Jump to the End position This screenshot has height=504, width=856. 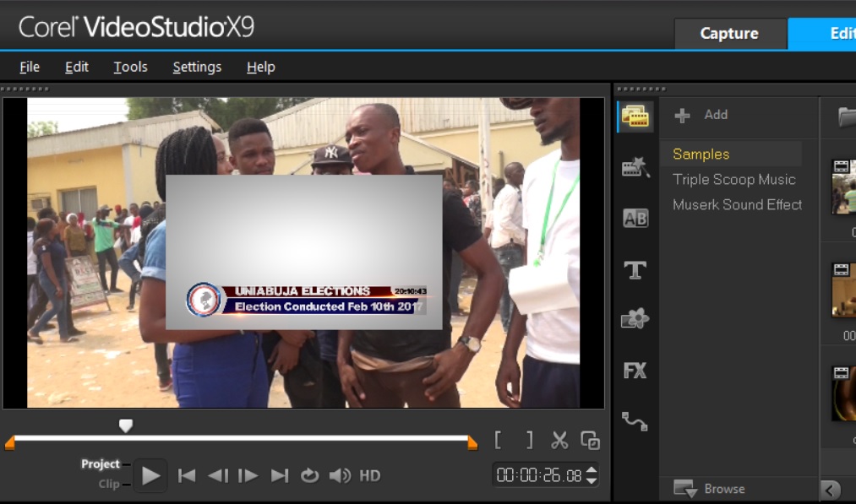(x=280, y=475)
